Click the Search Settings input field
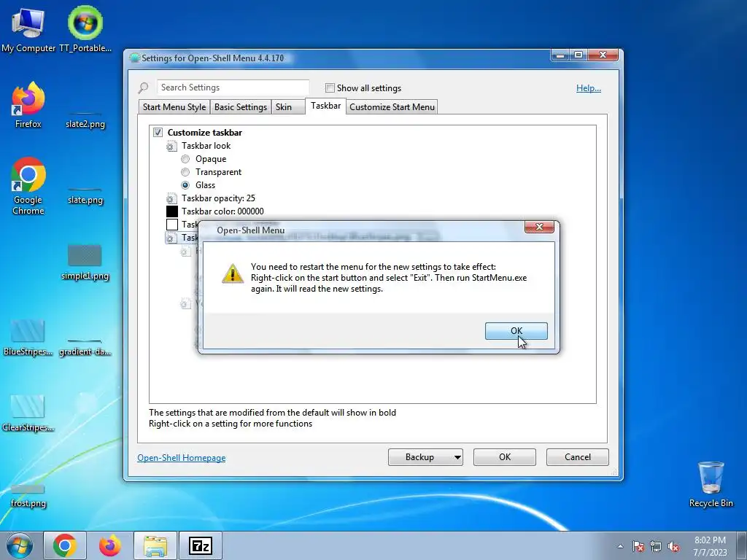 [233, 87]
